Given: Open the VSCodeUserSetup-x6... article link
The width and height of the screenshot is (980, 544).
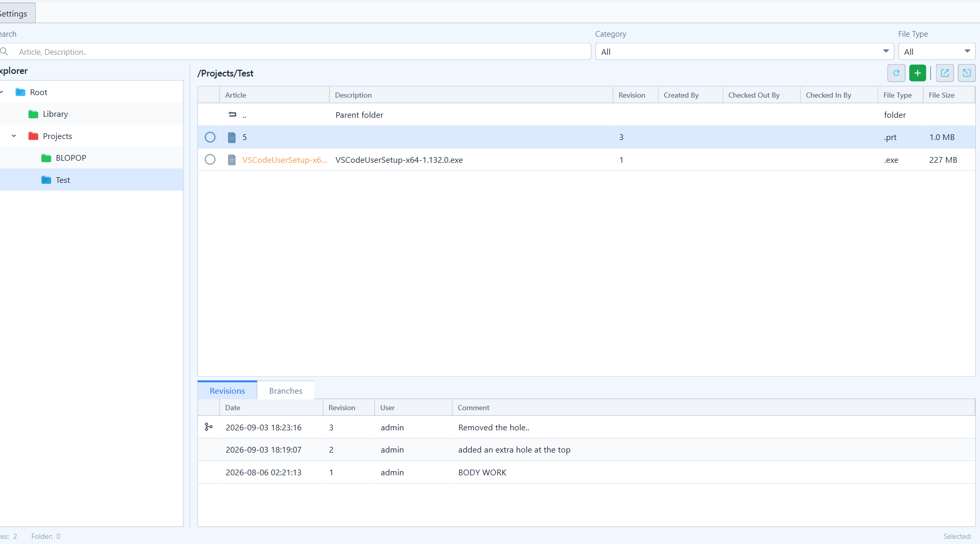Looking at the screenshot, I should click(285, 160).
